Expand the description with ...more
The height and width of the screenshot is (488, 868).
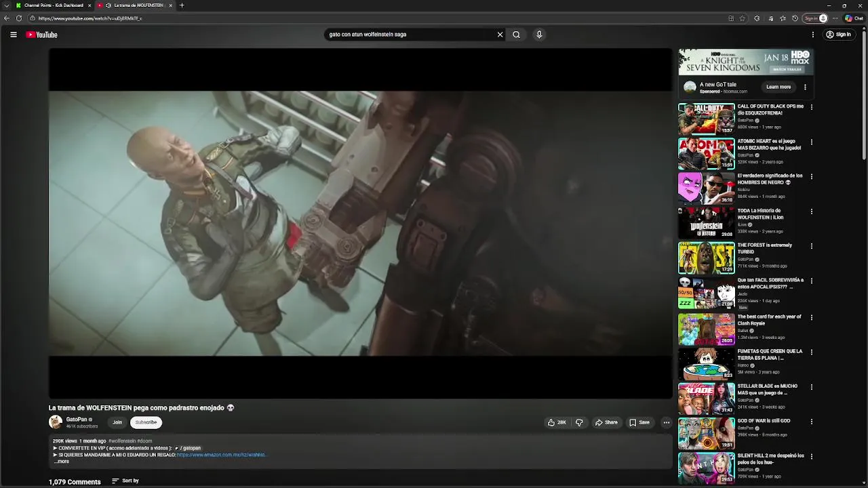tap(61, 462)
